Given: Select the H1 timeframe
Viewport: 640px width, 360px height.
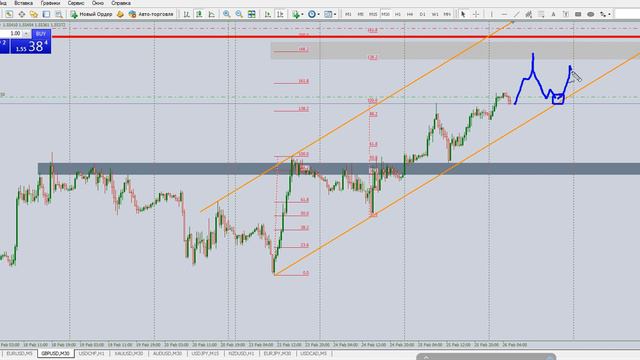Looking at the screenshot, I should [398, 14].
